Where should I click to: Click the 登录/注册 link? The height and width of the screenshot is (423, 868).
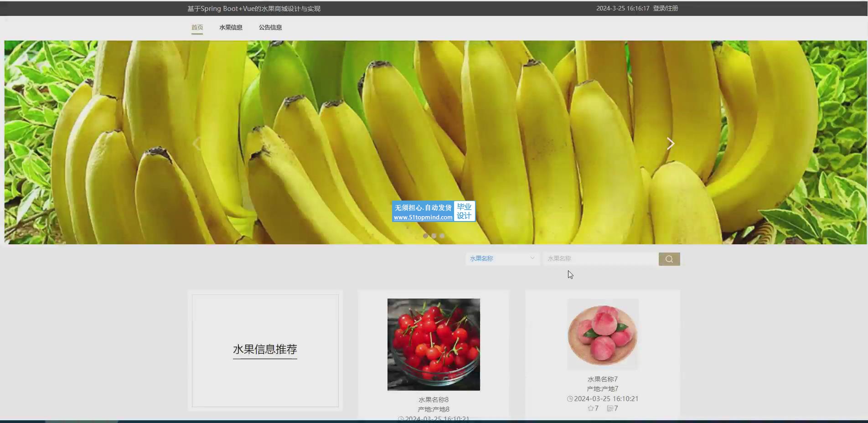(666, 8)
